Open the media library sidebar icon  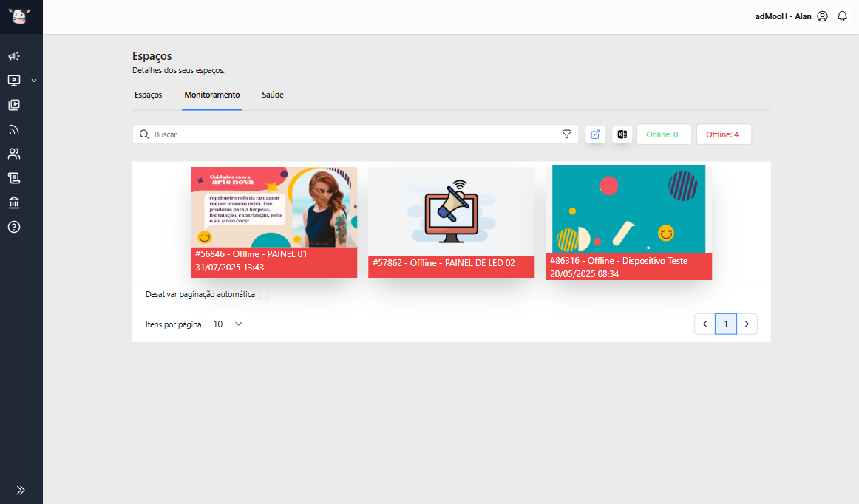[14, 105]
